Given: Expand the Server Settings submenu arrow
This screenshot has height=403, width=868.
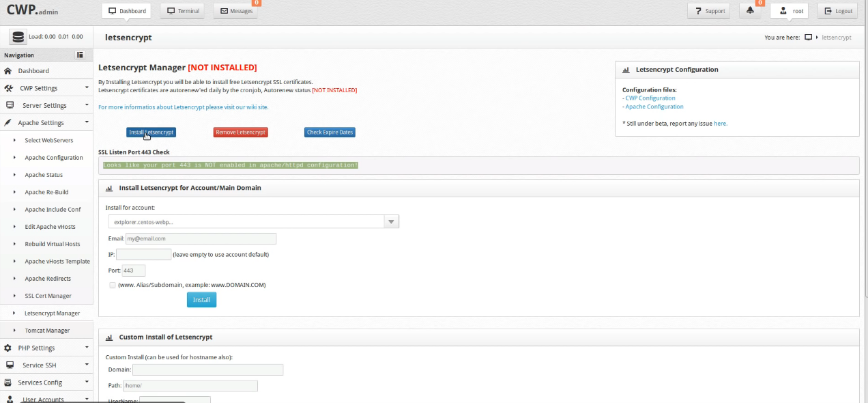Looking at the screenshot, I should click(87, 105).
